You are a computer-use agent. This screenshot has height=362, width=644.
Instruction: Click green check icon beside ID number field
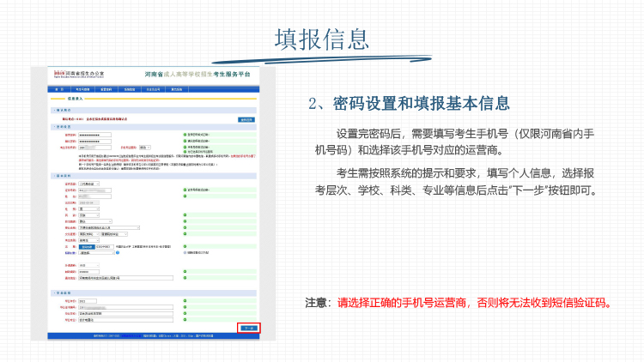(x=184, y=190)
